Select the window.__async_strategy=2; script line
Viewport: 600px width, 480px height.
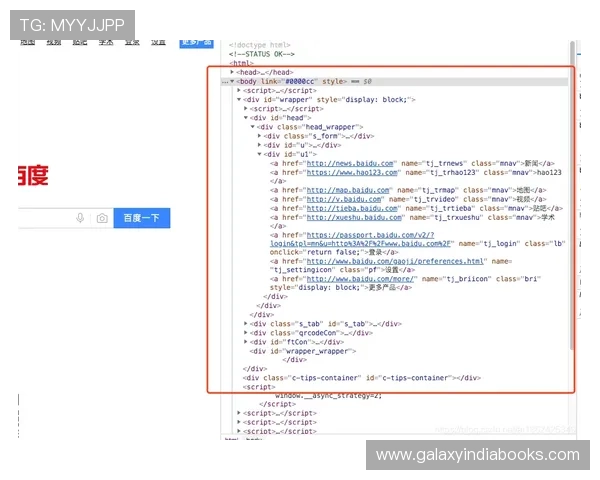pyautogui.click(x=328, y=396)
